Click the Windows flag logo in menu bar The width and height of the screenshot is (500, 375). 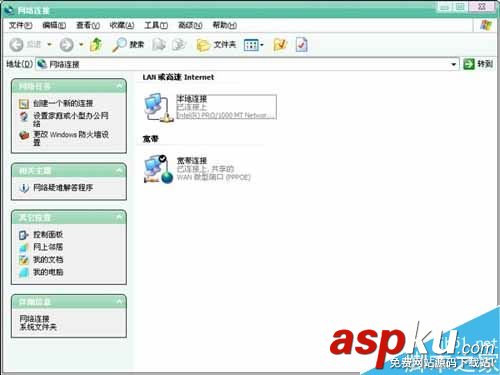(486, 25)
